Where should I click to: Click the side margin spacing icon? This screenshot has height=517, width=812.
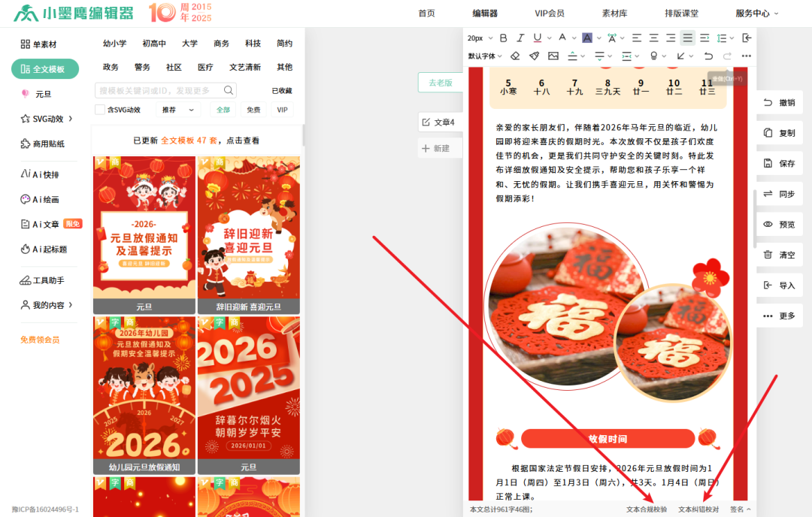coord(626,56)
